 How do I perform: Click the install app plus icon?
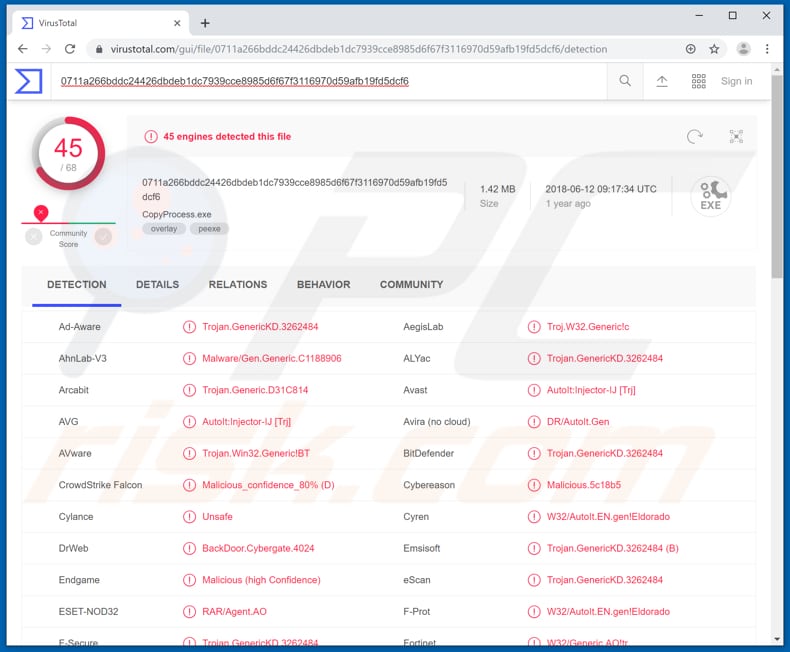click(x=691, y=49)
